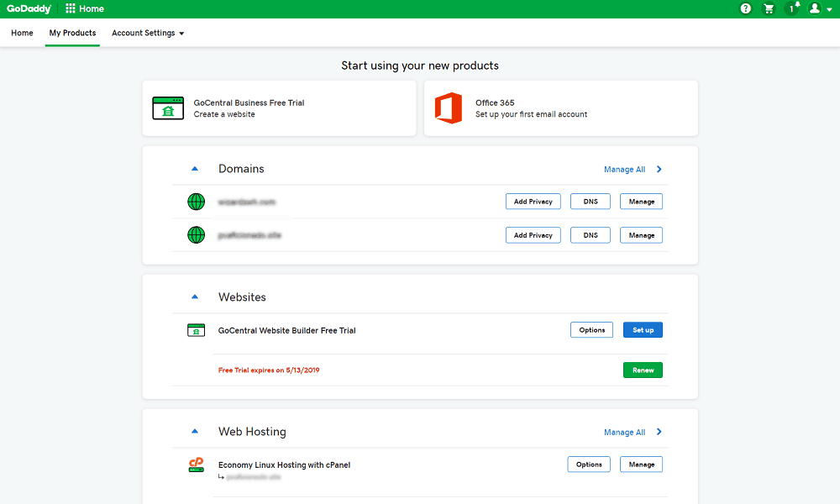Manage the first domain

pyautogui.click(x=641, y=202)
